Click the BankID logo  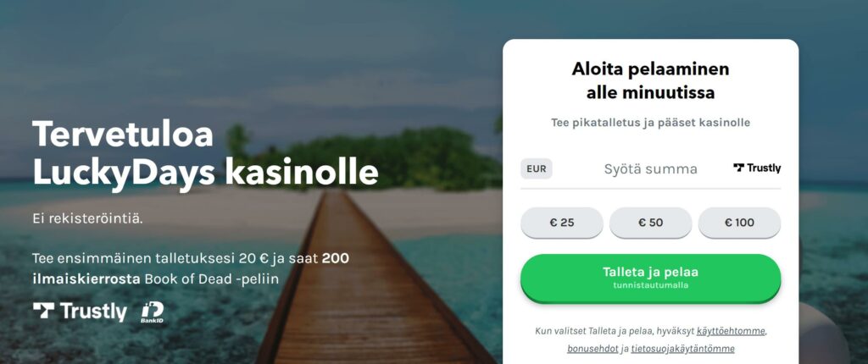[153, 312]
